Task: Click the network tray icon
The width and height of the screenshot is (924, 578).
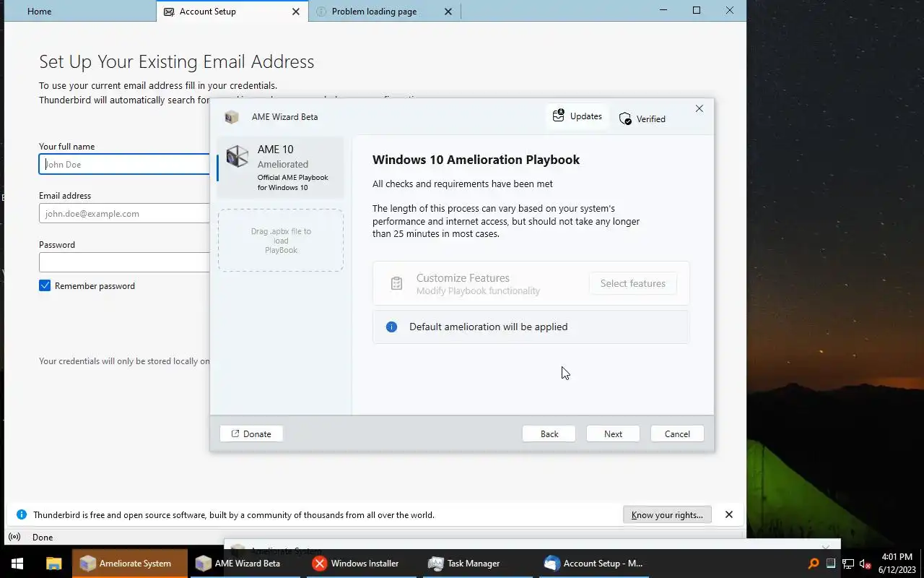Action: coord(848,564)
